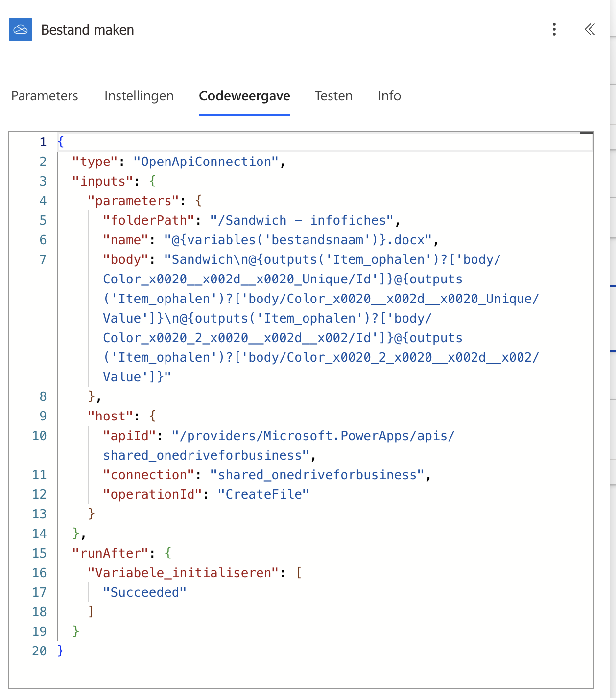Click the "name" line with bestandsnaam variable

click(269, 240)
